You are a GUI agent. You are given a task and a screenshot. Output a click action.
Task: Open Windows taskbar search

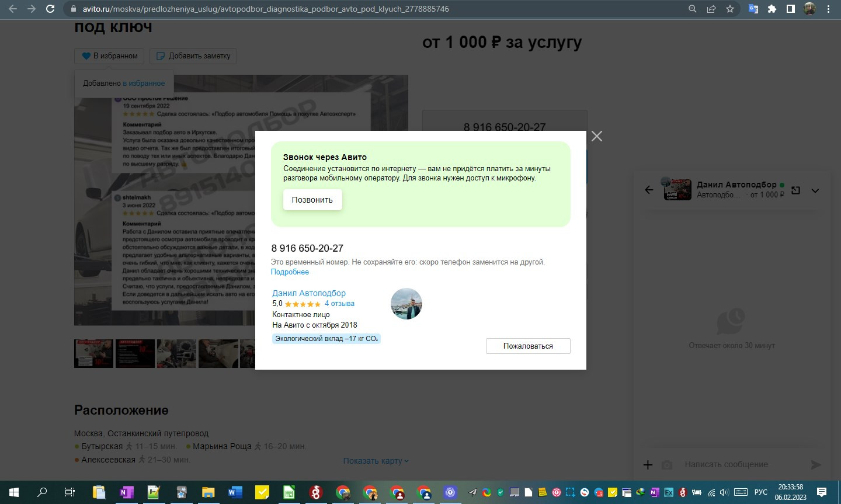42,492
